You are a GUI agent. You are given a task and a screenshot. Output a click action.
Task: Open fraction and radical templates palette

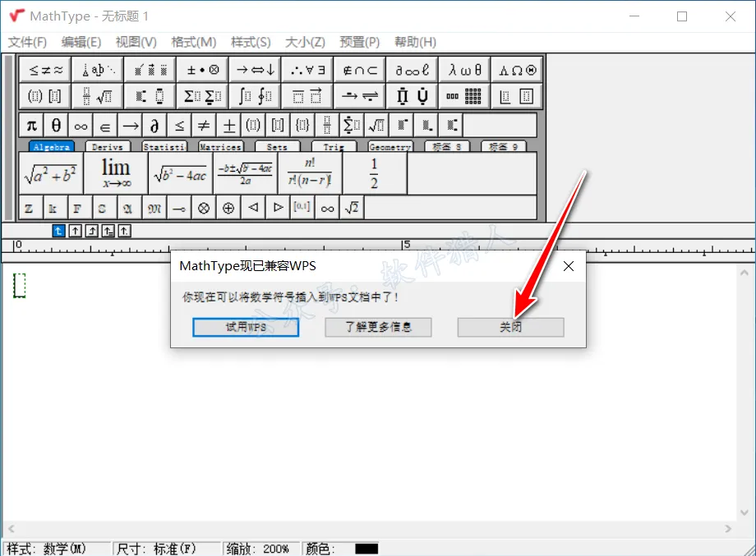tap(98, 96)
